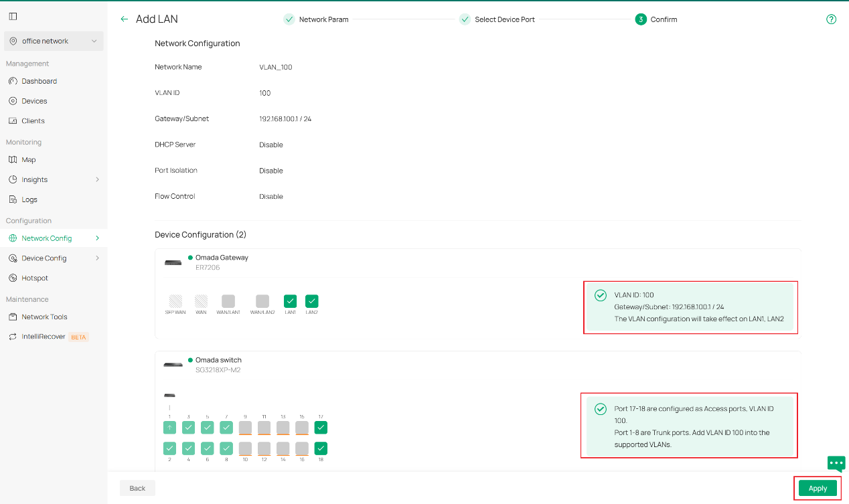Open the Clients section
This screenshot has width=849, height=504.
pos(33,121)
